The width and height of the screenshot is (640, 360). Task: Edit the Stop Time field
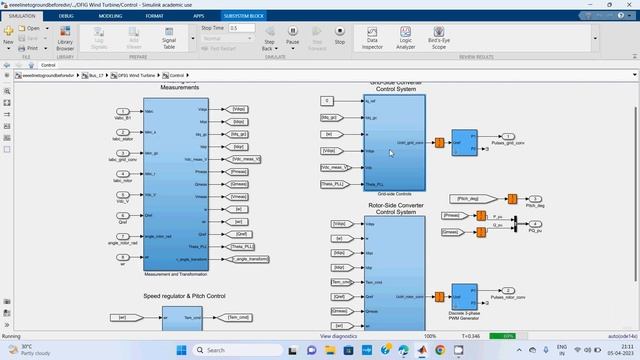242,28
